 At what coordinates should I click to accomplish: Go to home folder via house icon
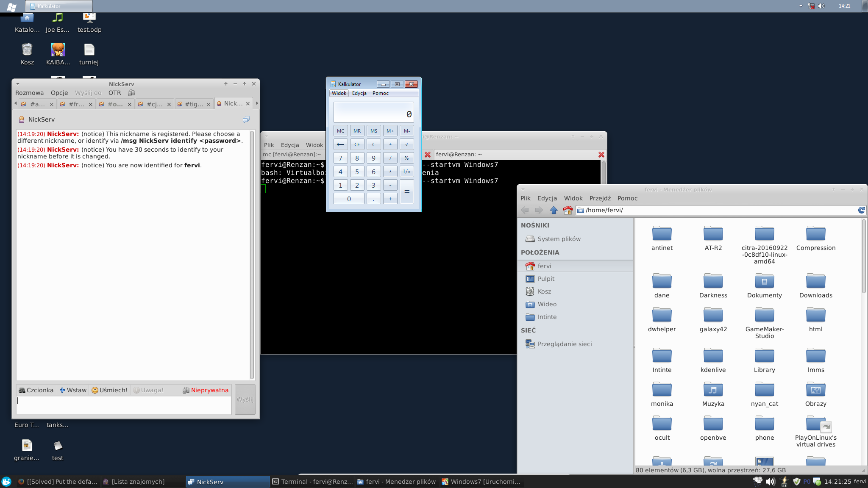click(568, 210)
